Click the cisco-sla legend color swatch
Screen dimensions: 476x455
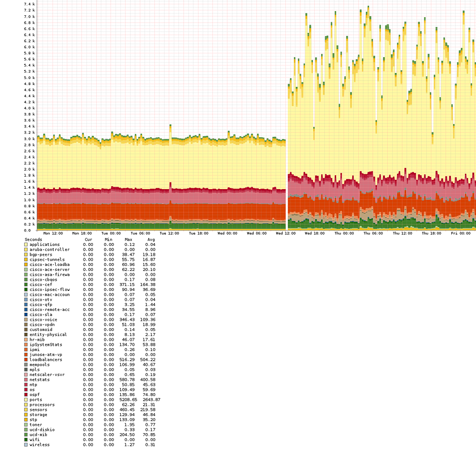point(26,315)
